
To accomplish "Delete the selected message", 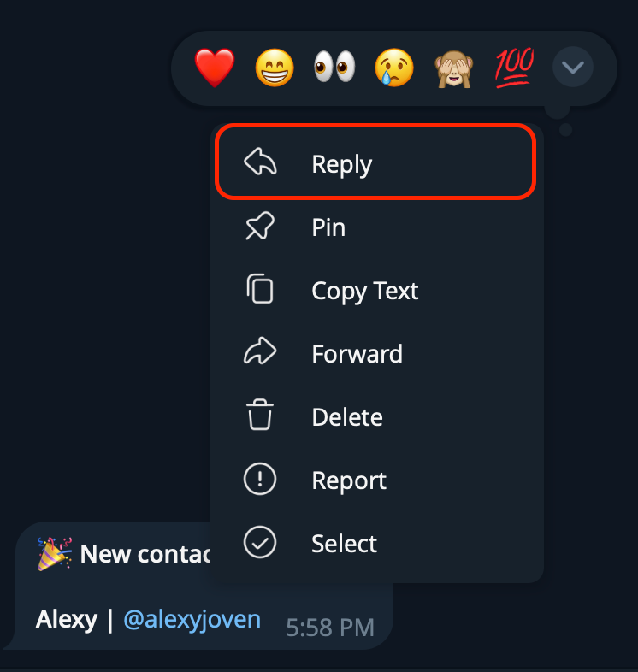I will [x=376, y=417].
